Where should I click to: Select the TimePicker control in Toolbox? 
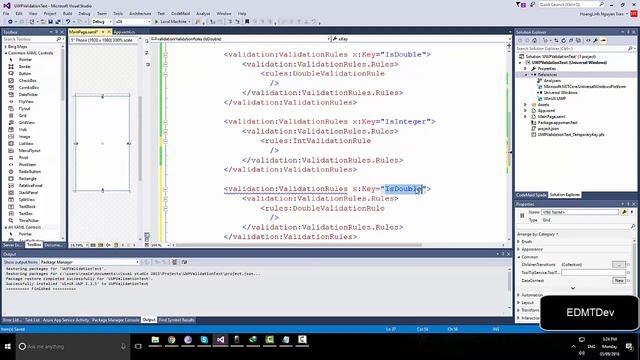click(29, 220)
